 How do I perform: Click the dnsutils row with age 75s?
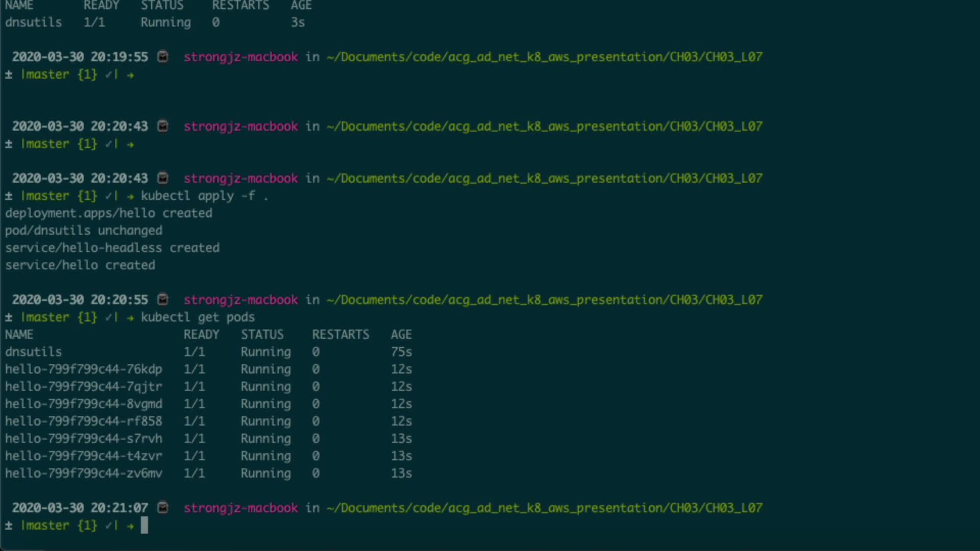point(34,352)
